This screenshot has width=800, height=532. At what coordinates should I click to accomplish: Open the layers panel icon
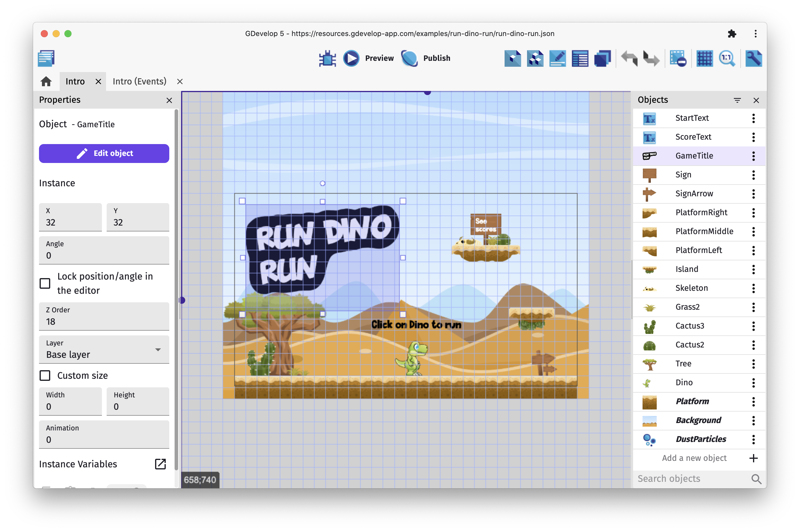click(x=602, y=58)
